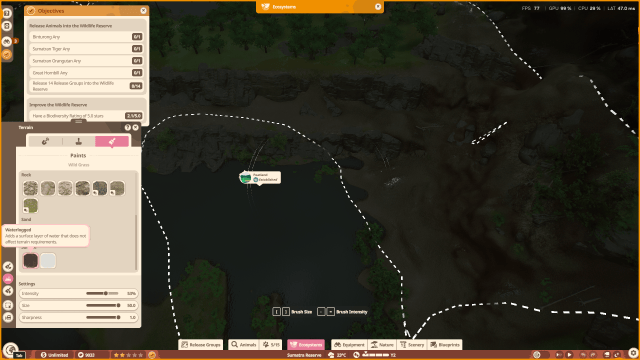The image size is (640, 360).
Task: Open the Blueprints menu
Action: point(444,345)
